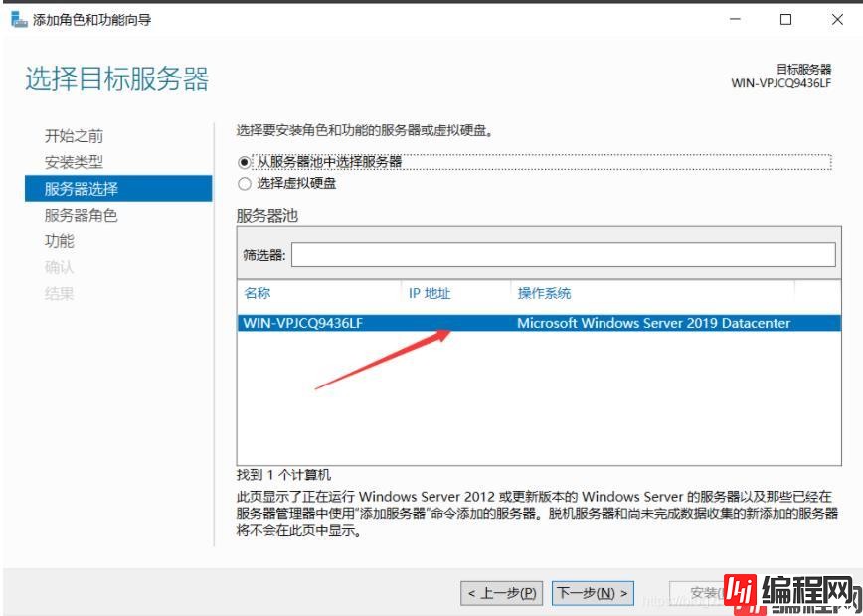The image size is (863, 616).
Task: Select the radio button "从服务器池中选择服务器"
Action: click(245, 162)
